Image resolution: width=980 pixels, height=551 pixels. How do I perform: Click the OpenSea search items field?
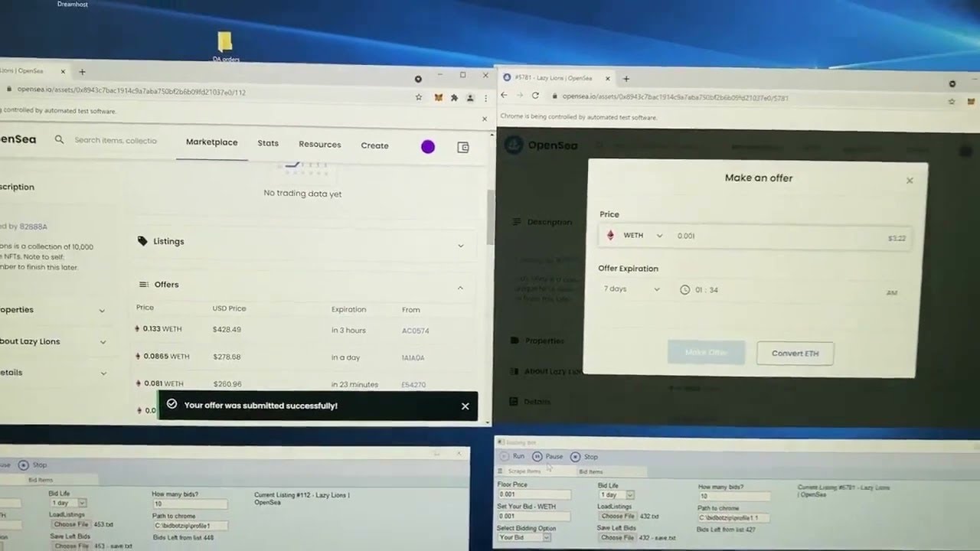pyautogui.click(x=116, y=141)
